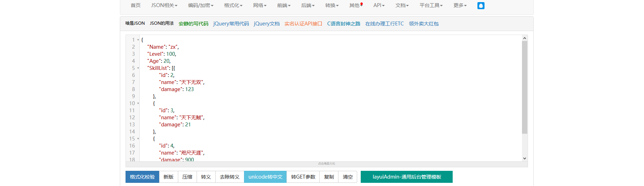Open the 领外卖大红包 link
This screenshot has height=186, width=644.
point(424,24)
